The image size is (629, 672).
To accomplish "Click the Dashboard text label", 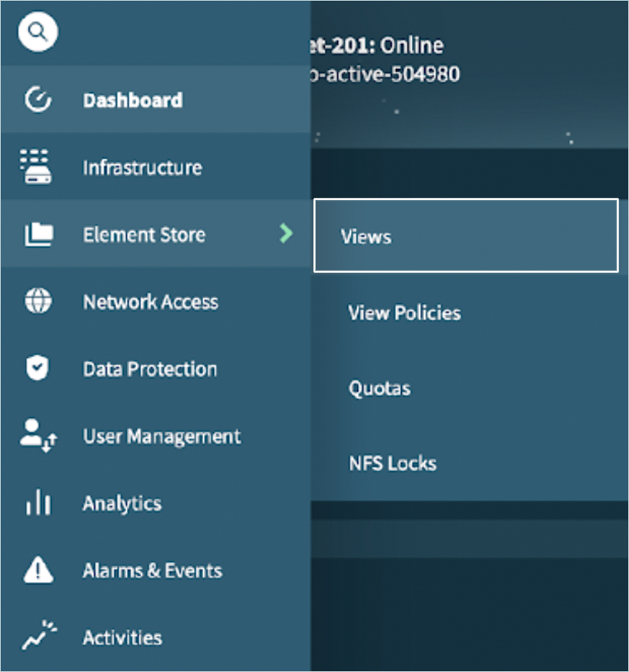I will tap(133, 101).
